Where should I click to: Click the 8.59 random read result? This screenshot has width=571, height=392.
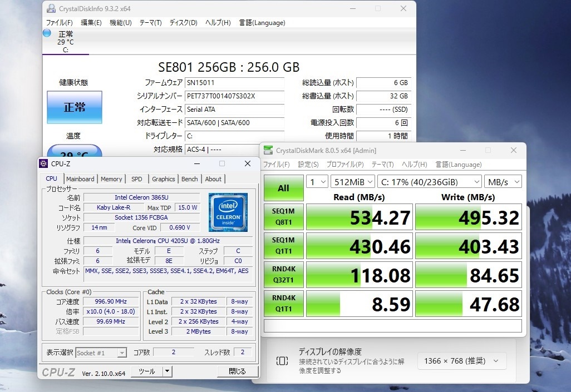[360, 304]
